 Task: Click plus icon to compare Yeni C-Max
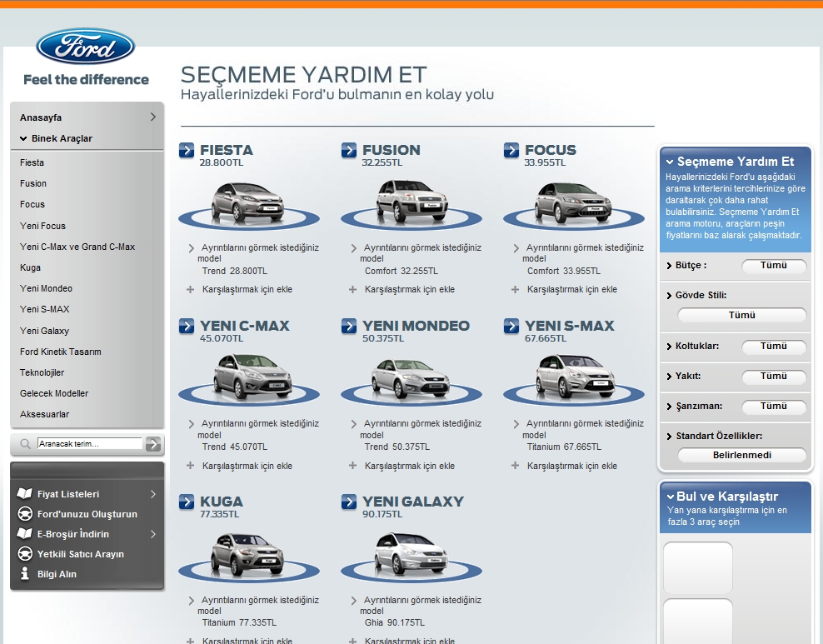(x=191, y=466)
